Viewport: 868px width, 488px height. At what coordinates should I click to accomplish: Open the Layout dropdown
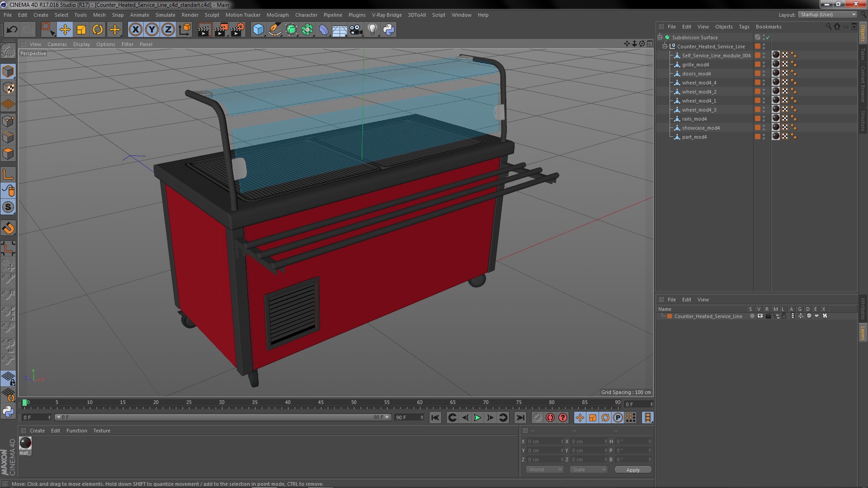828,14
